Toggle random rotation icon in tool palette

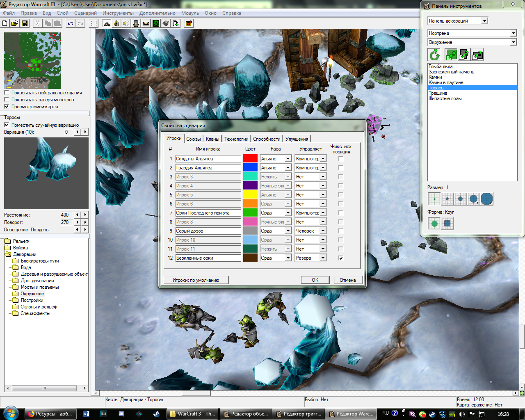click(x=434, y=55)
